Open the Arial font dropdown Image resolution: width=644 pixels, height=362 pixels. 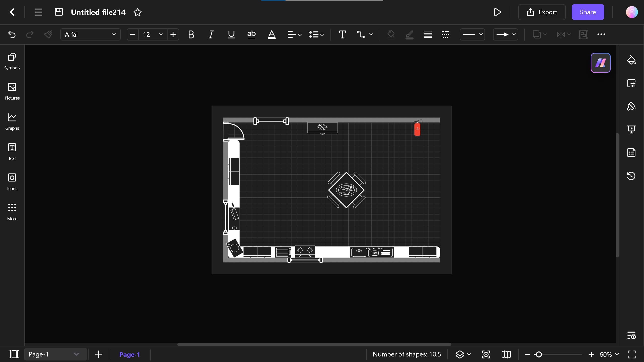[90, 34]
